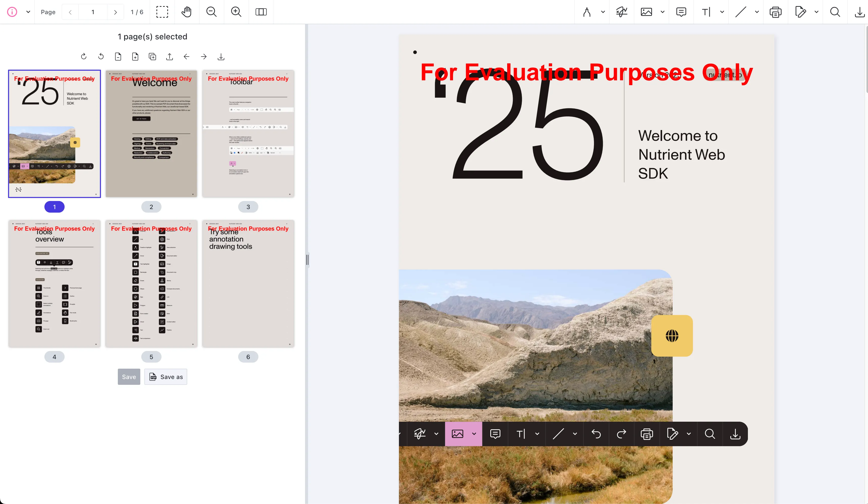Select the Welcome page 2 thumbnail
Image resolution: width=868 pixels, height=504 pixels.
coord(151,134)
